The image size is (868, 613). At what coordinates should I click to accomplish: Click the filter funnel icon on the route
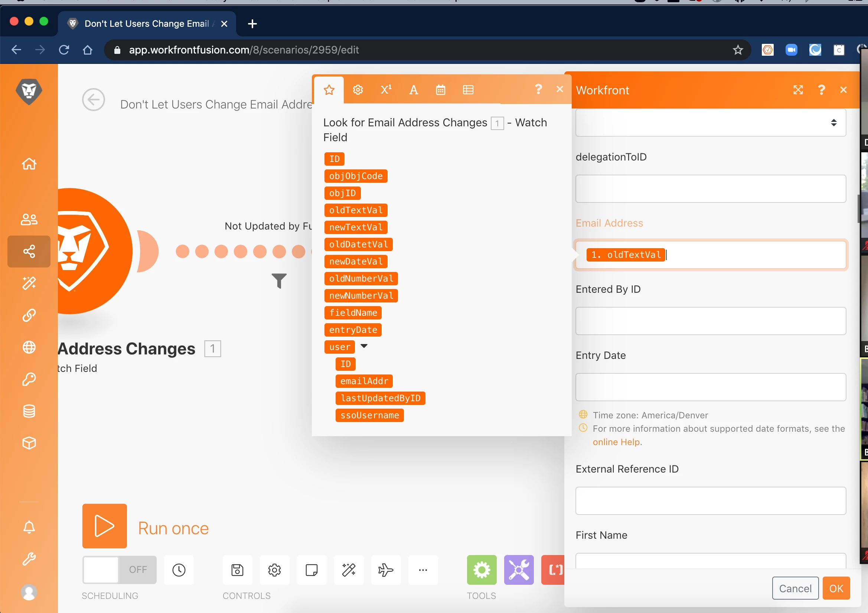[x=279, y=281]
